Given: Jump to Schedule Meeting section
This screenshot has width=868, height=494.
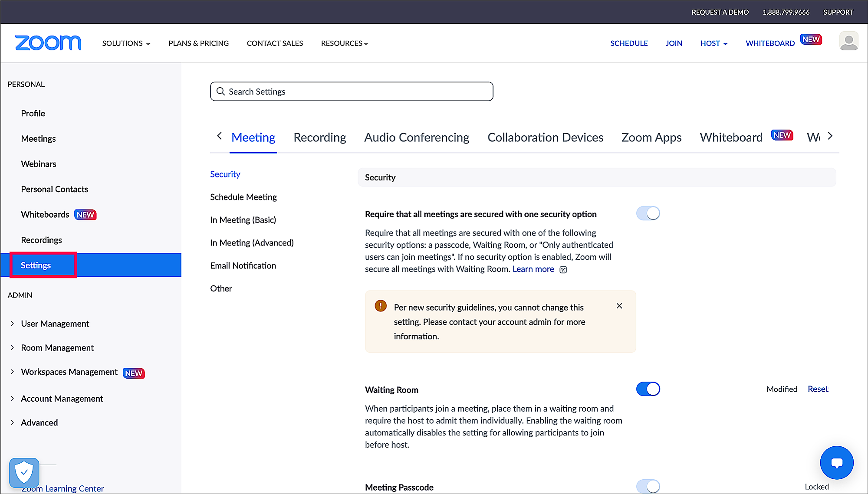Looking at the screenshot, I should coord(243,197).
